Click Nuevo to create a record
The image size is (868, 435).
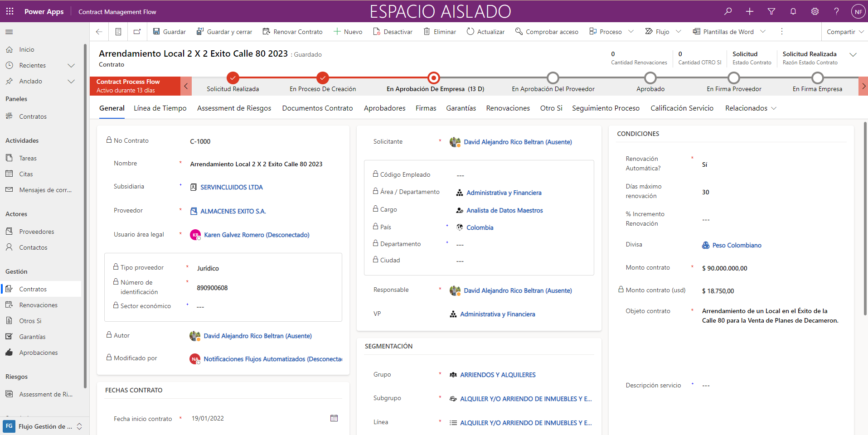pyautogui.click(x=348, y=32)
